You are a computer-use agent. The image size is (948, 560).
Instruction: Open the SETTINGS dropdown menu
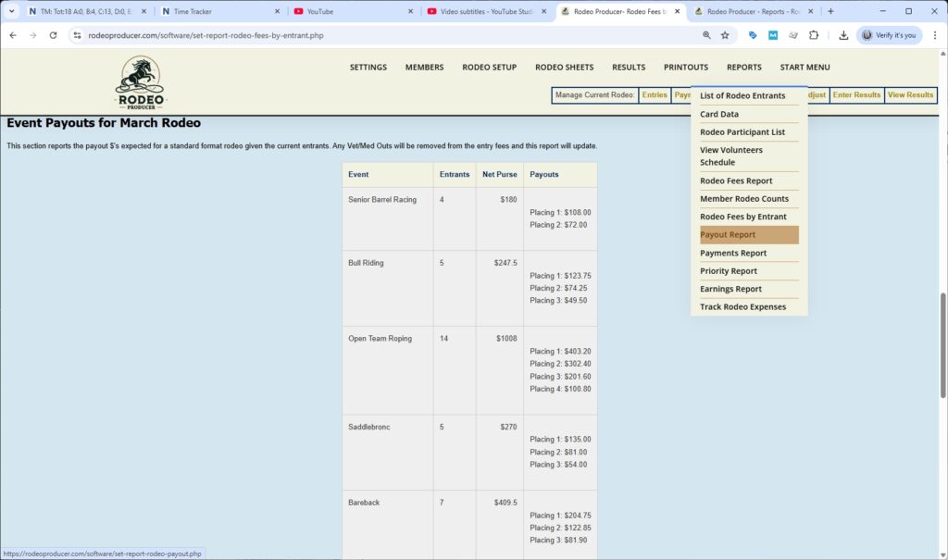[x=368, y=67]
